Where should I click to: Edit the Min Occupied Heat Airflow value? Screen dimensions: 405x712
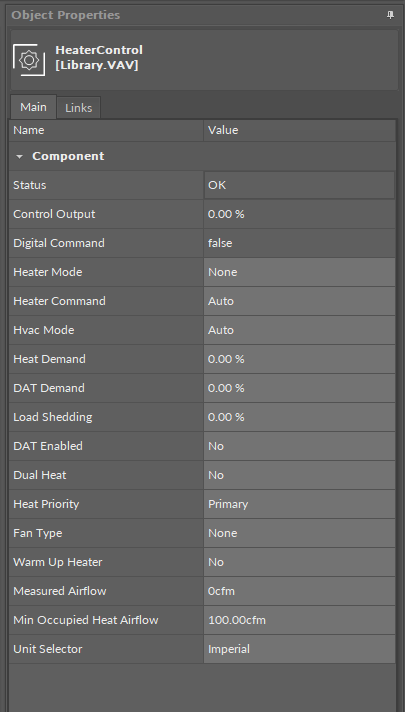pos(299,621)
